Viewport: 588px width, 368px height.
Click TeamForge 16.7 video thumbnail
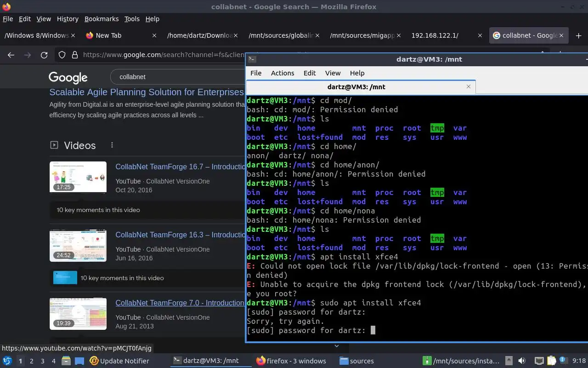point(78,177)
